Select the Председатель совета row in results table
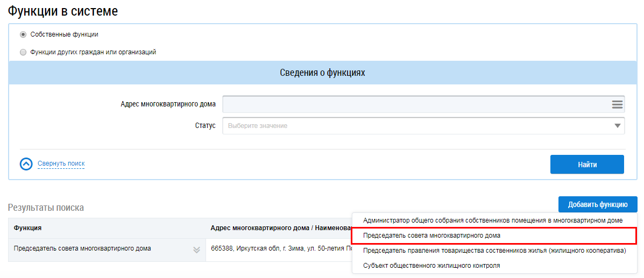The image size is (644, 278). tap(82, 248)
